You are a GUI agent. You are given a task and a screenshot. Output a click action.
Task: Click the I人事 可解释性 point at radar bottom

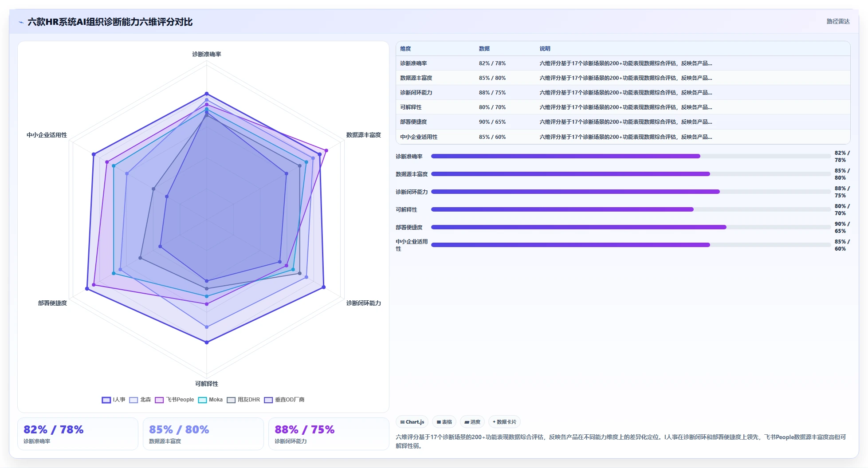(207, 342)
